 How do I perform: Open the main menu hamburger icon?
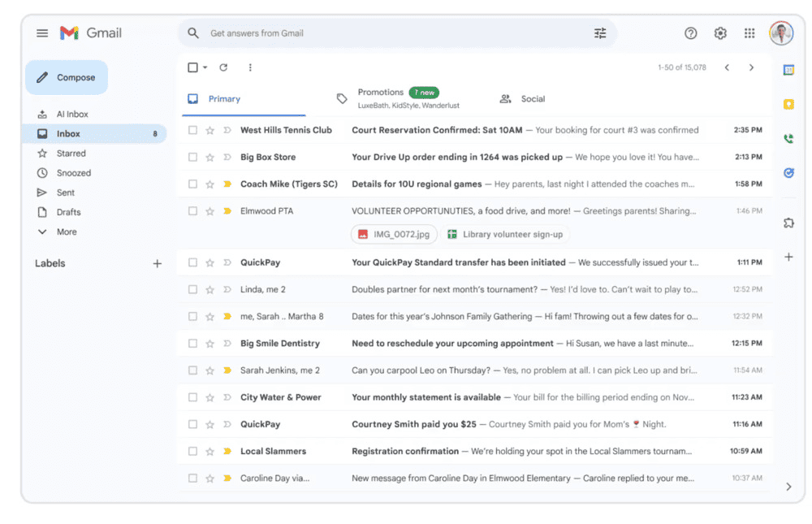(x=42, y=33)
